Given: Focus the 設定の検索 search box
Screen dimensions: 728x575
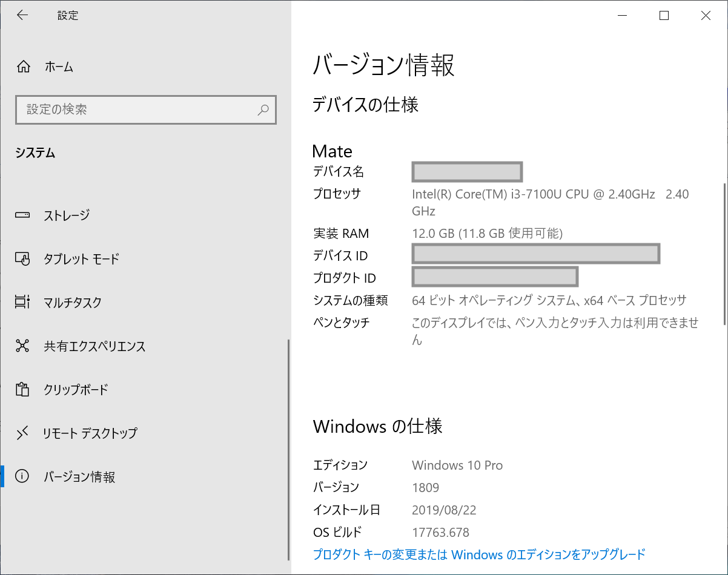Looking at the screenshot, I should (146, 110).
